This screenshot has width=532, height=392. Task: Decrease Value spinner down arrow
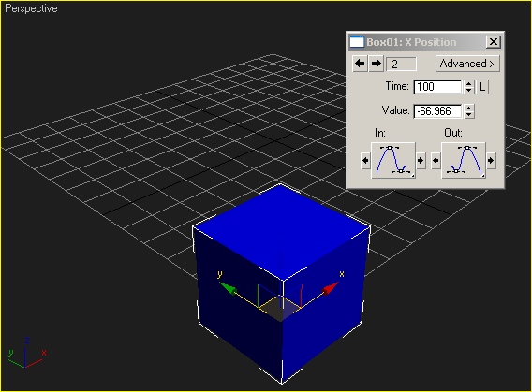(469, 114)
